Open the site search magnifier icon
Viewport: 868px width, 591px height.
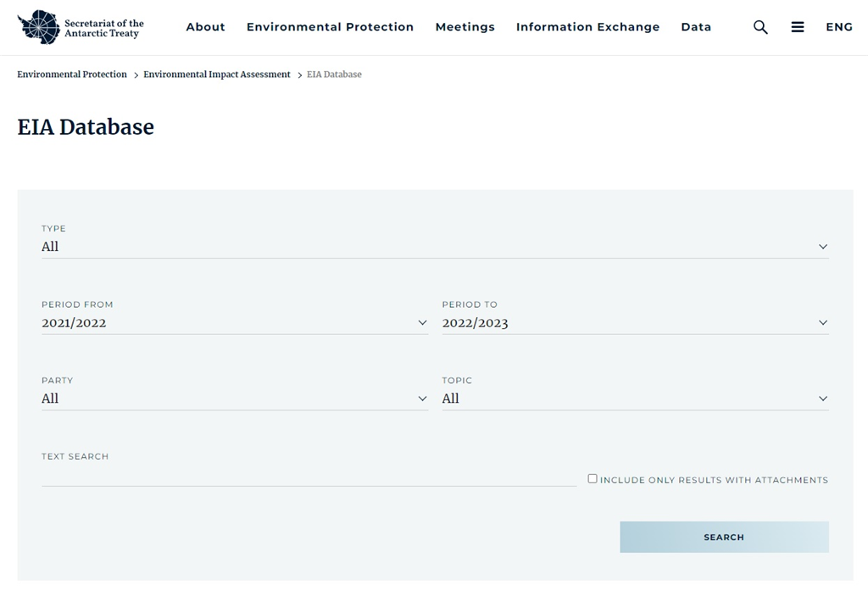point(760,27)
